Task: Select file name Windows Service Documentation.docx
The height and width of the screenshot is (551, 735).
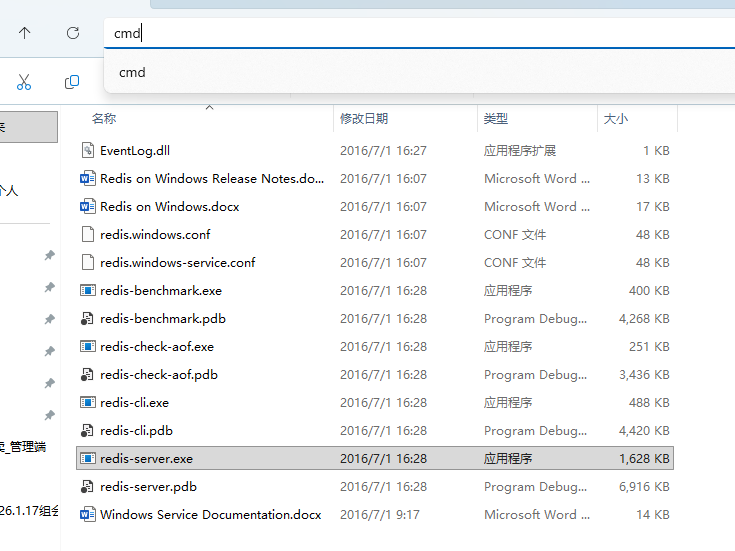Action: pos(210,515)
